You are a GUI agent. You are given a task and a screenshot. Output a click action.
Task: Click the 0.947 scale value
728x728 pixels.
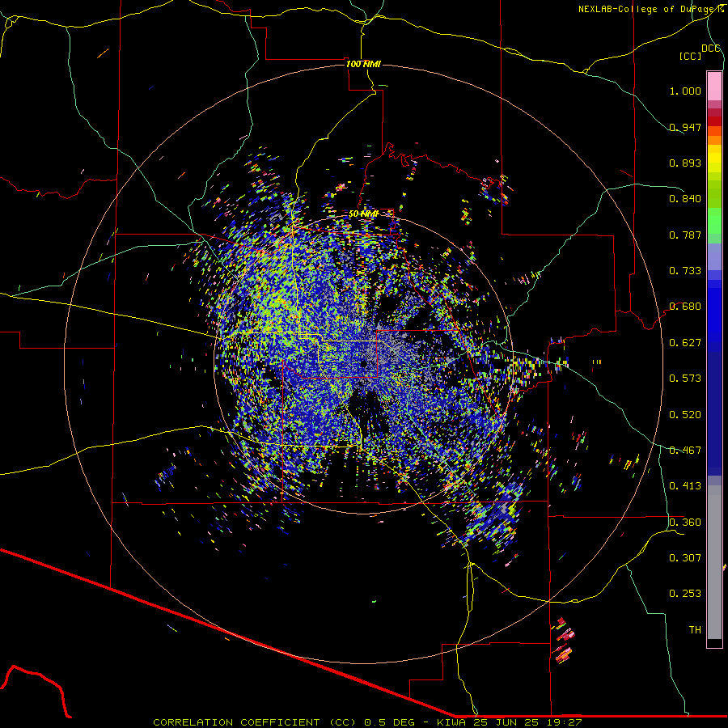tap(685, 127)
